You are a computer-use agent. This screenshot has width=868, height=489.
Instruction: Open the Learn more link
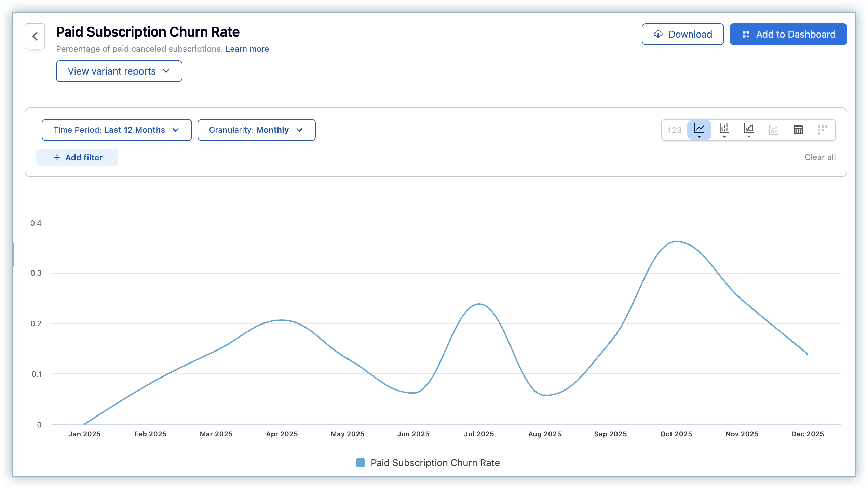(x=247, y=49)
